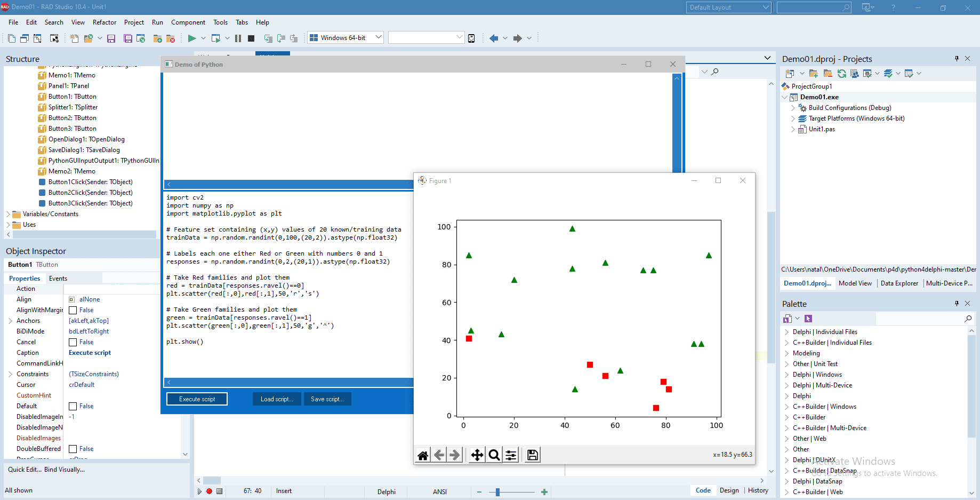Click the Execute script button
Viewport: 980px width, 500px height.
pyautogui.click(x=197, y=399)
